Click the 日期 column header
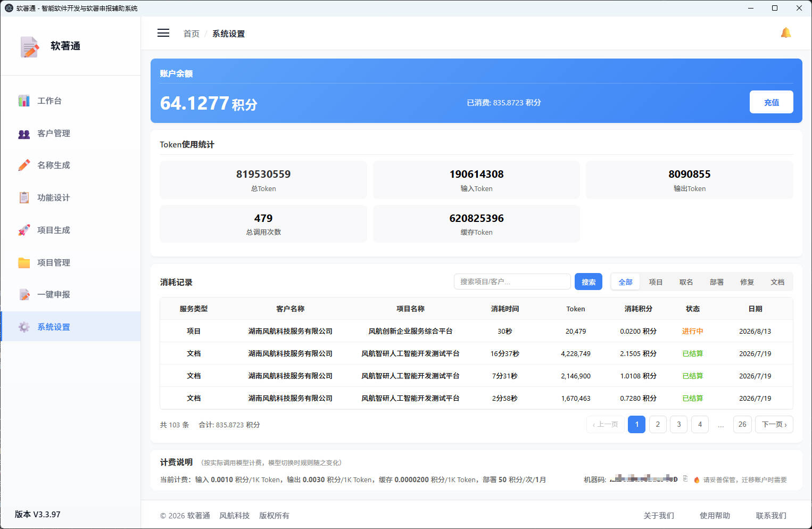812x529 pixels. tap(755, 309)
